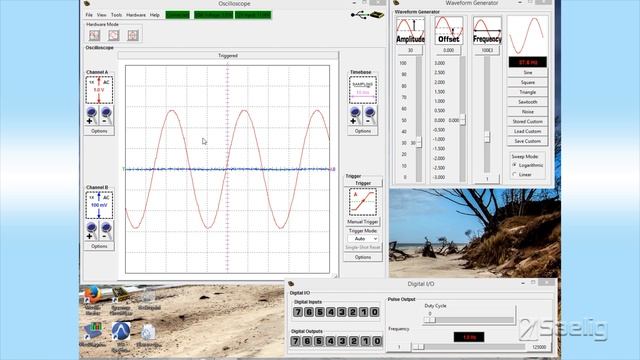Open the Help menu
This screenshot has width=640, height=360.
point(155,15)
